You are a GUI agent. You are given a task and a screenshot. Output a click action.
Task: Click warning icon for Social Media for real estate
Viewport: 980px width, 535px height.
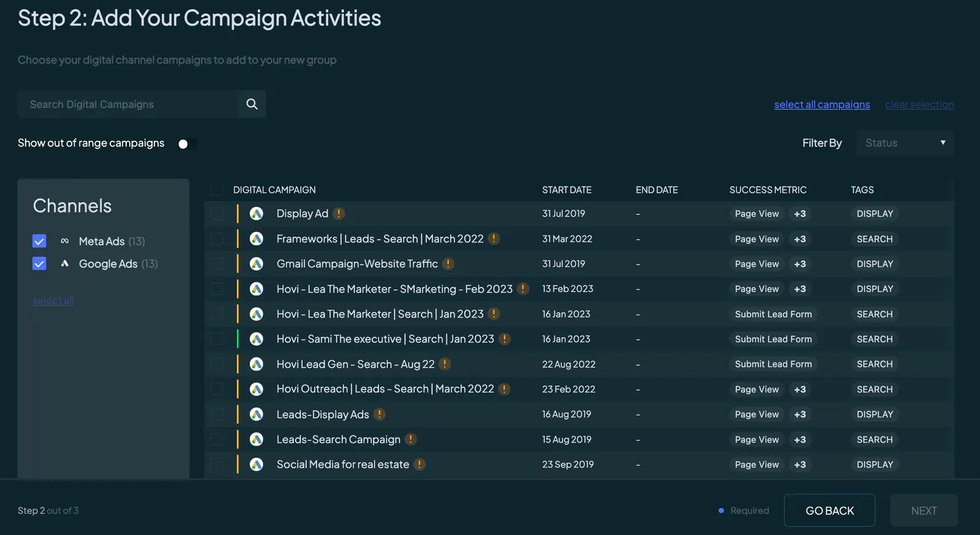pyautogui.click(x=420, y=465)
